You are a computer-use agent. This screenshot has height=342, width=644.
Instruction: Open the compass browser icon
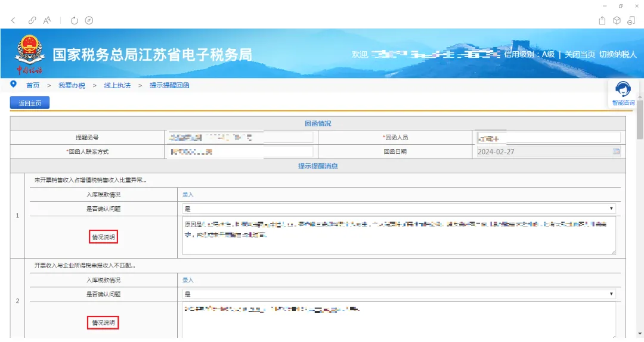click(x=89, y=20)
